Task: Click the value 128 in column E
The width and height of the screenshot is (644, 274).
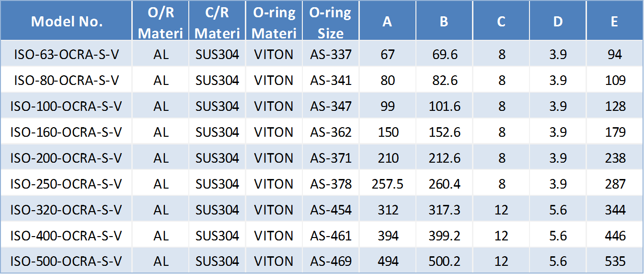Action: coord(615,106)
